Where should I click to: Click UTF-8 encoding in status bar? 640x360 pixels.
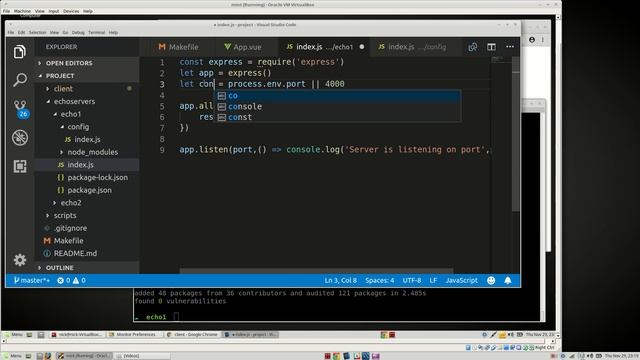point(411,280)
